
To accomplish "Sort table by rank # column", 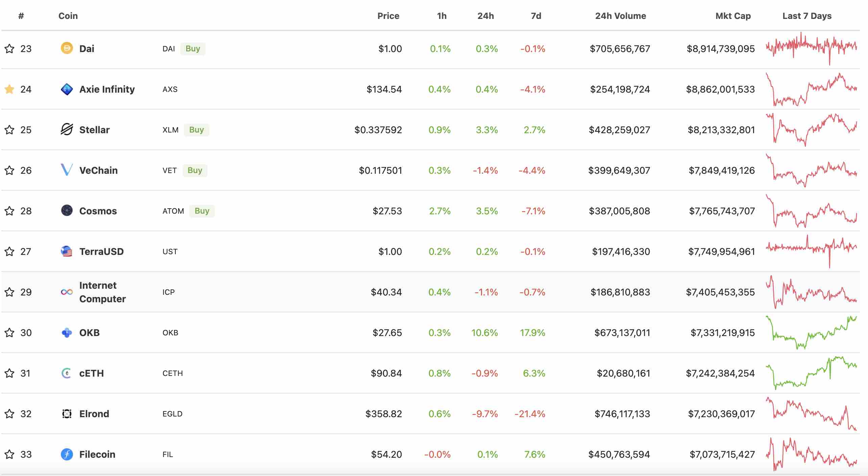I will coord(21,16).
